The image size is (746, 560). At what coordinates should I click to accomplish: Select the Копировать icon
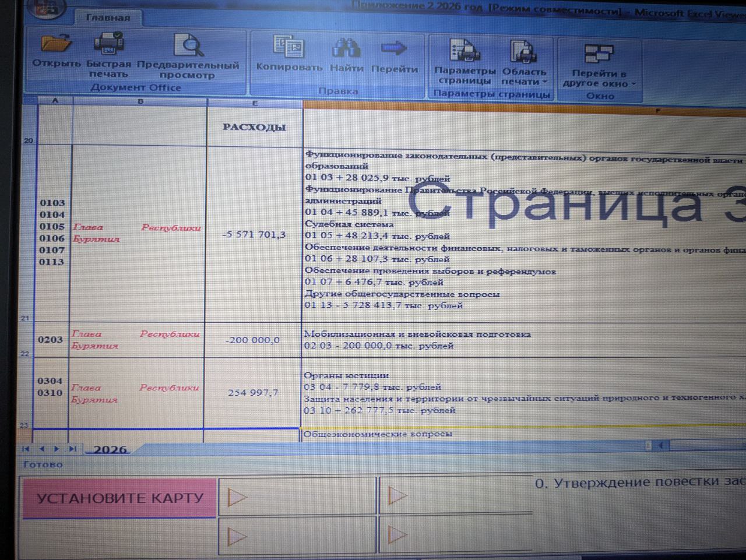288,50
